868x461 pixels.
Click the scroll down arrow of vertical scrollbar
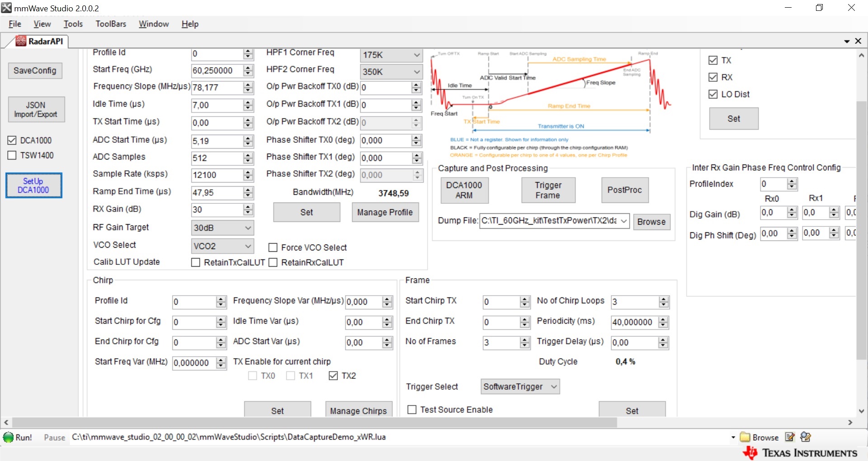[861, 411]
